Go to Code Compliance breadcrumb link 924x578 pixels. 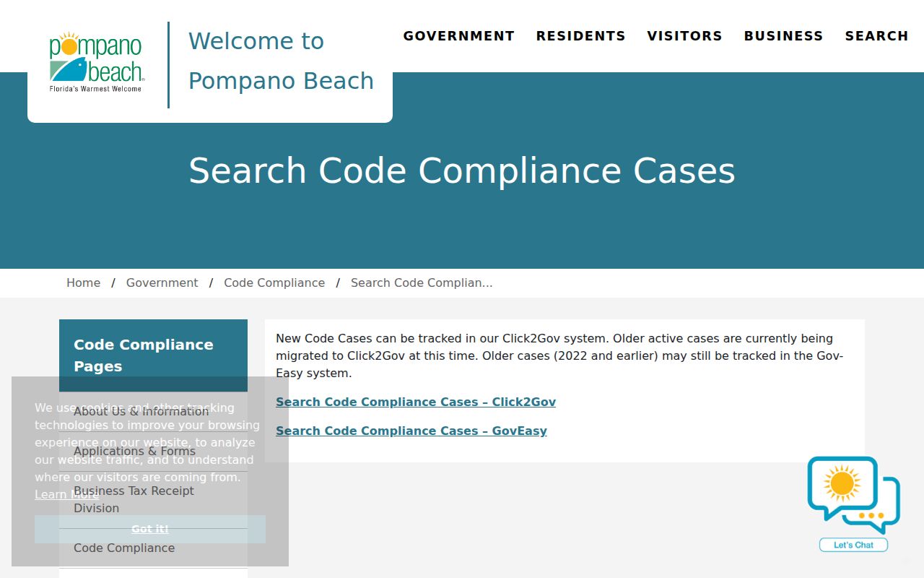[x=274, y=283]
